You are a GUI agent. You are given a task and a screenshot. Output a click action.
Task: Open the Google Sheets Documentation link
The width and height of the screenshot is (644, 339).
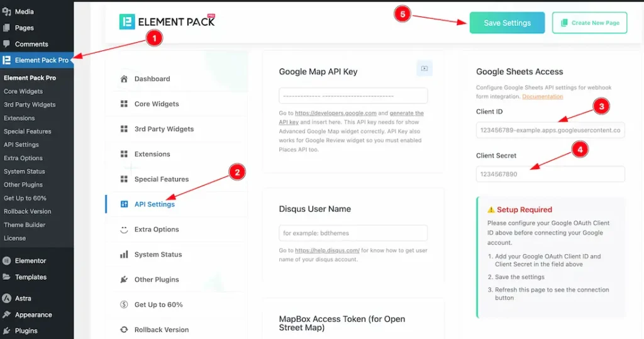(542, 96)
